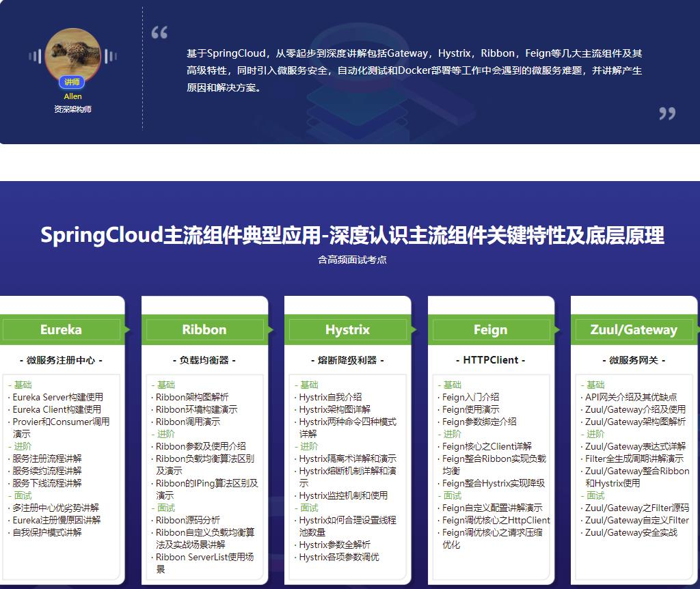Click the SpringCloud主流组件典型应用 main heading

point(352,235)
